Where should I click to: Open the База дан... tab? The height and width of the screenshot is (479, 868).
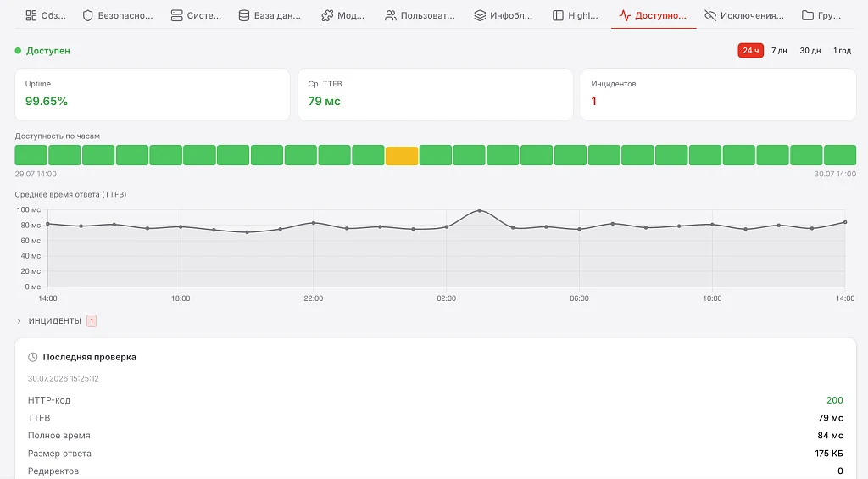pos(270,15)
